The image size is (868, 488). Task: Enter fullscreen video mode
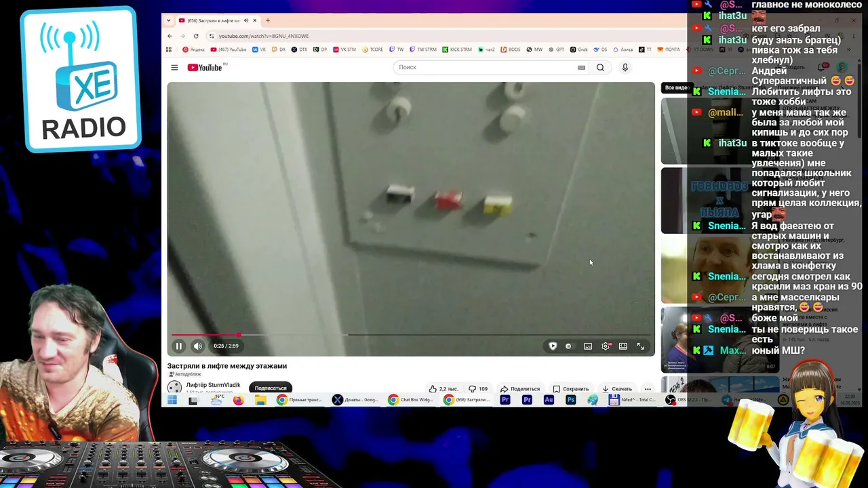(640, 346)
